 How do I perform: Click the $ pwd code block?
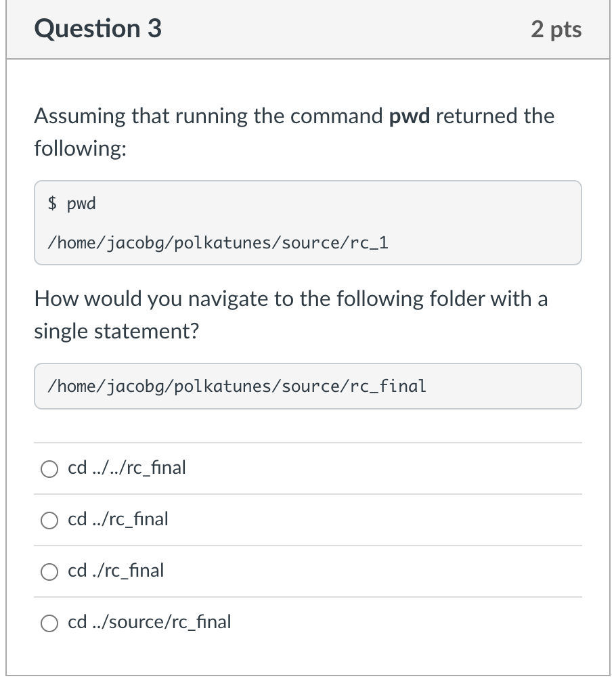(x=308, y=222)
